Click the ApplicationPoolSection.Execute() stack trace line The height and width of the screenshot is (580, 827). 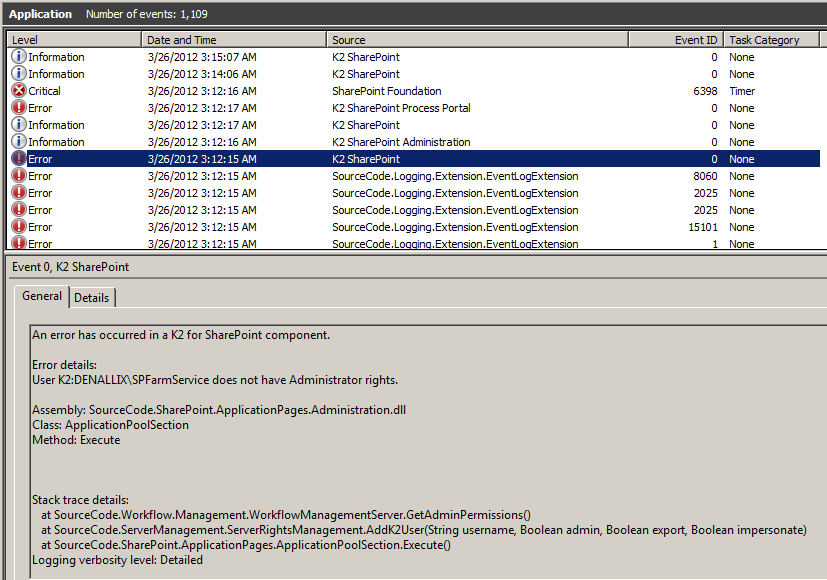point(246,545)
